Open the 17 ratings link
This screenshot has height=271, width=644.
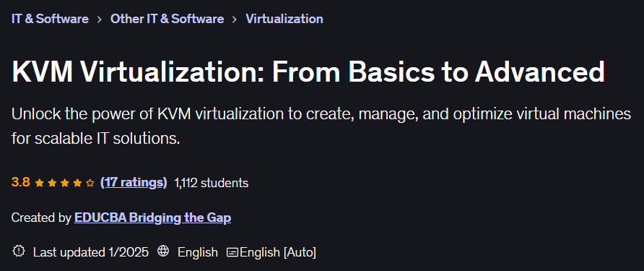pyautogui.click(x=134, y=183)
